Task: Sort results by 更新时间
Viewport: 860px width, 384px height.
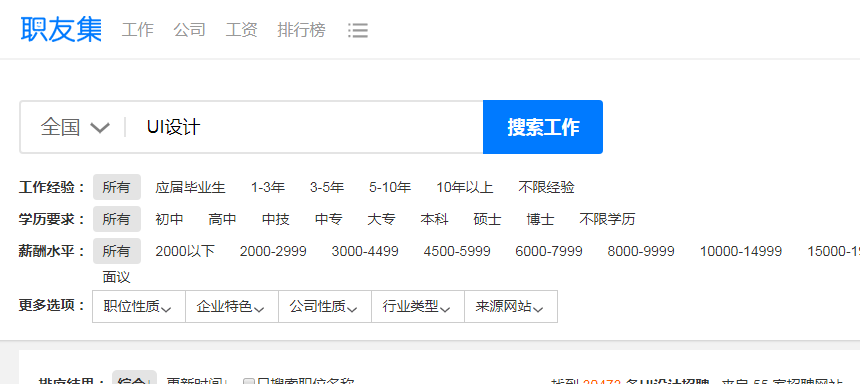Action: (x=194, y=381)
